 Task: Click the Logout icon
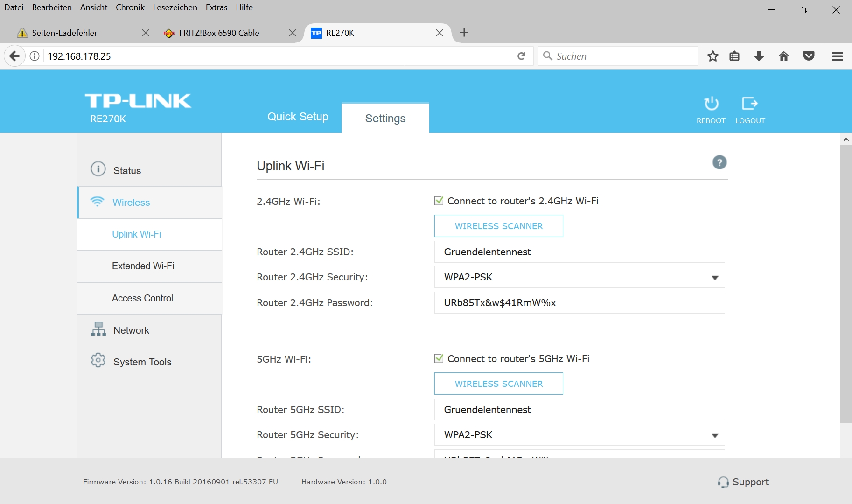point(750,103)
